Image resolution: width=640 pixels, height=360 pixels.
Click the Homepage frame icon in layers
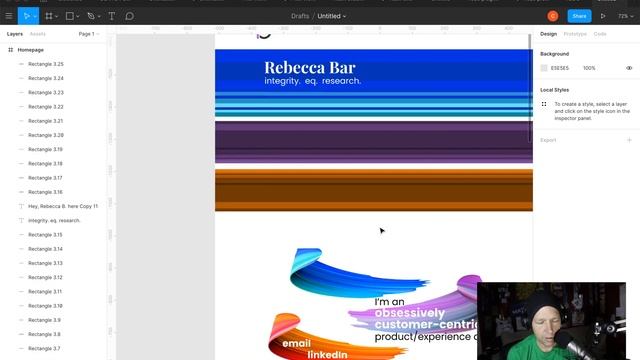11,50
